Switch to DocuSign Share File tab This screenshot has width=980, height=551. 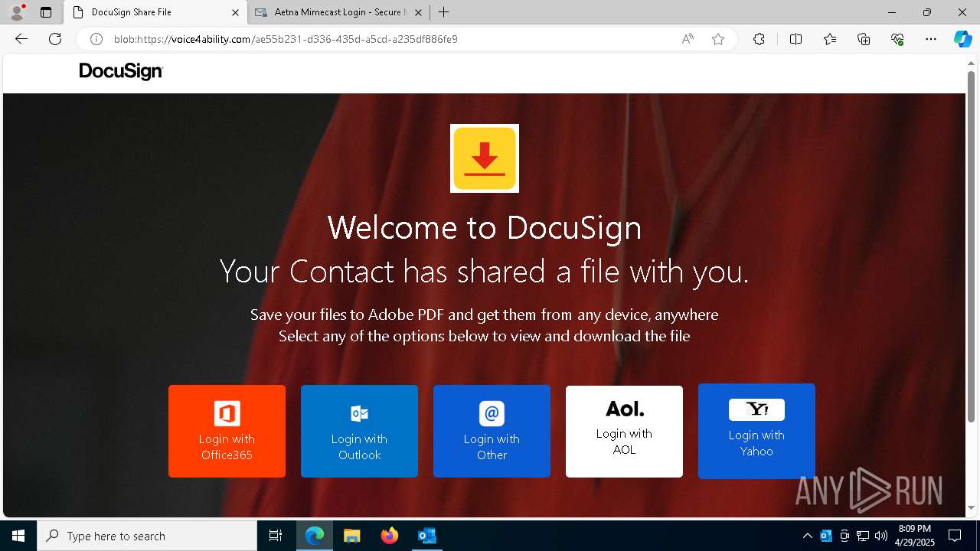click(x=155, y=12)
